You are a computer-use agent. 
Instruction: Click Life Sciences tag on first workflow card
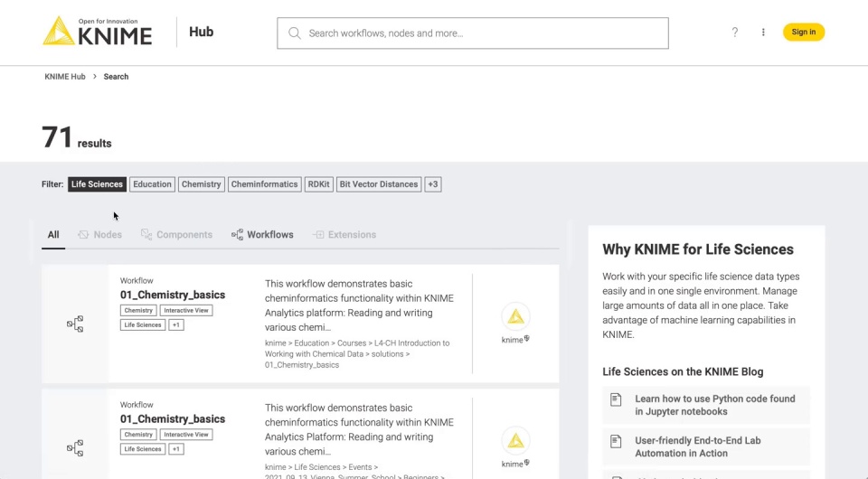143,324
